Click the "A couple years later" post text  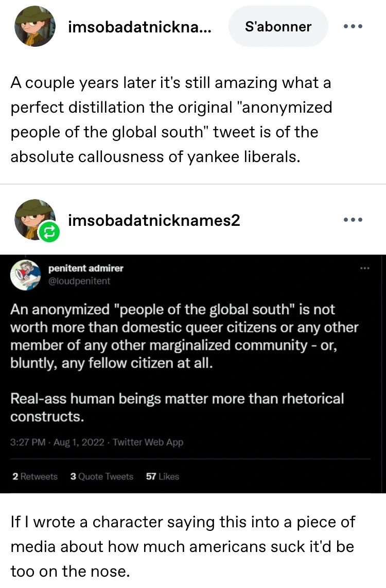coord(170,119)
